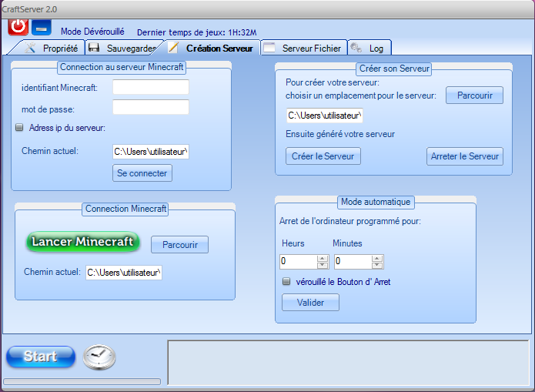535x392 pixels.
Task: Click Arret de l'ordinateur programmé pour text
Action: [x=350, y=221]
